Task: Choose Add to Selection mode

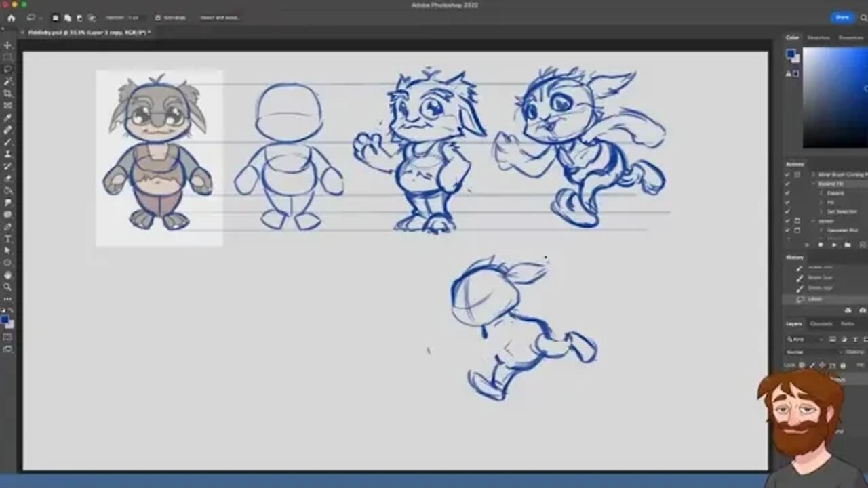Action: (68, 18)
